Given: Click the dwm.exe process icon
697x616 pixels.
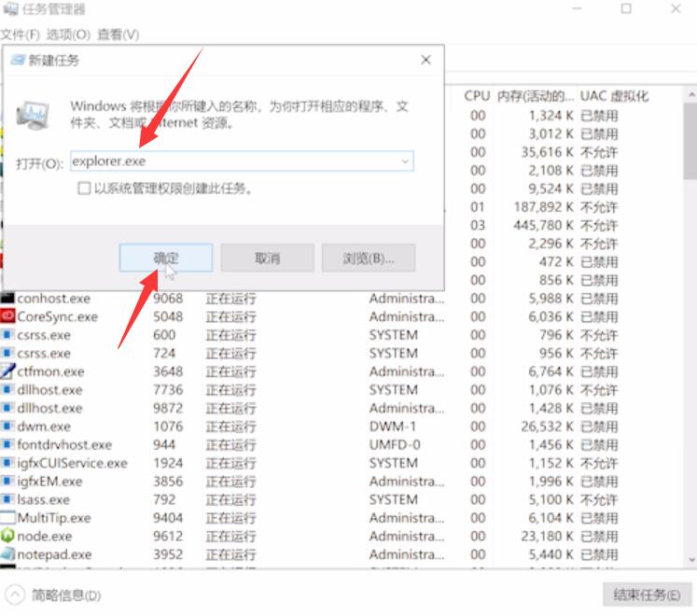Looking at the screenshot, I should (x=7, y=427).
